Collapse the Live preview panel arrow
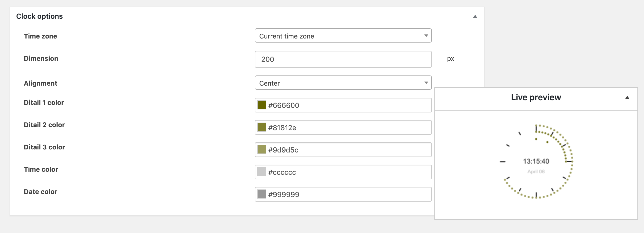 (627, 98)
